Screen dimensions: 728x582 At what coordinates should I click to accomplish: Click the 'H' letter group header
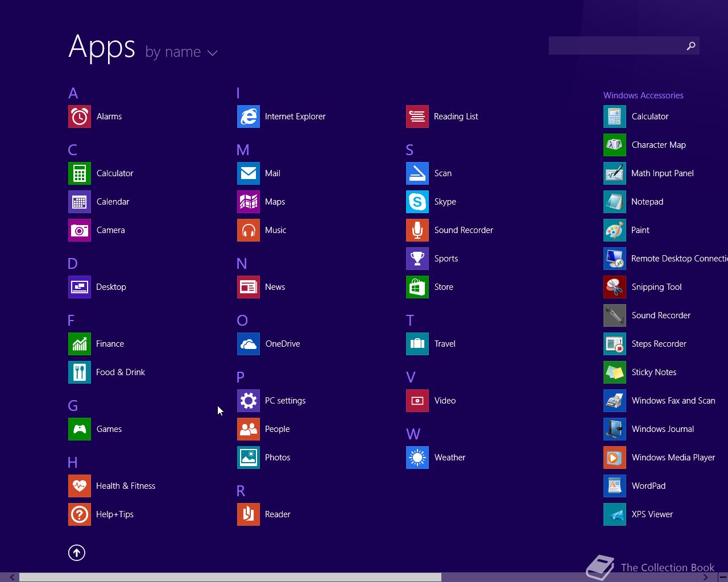coord(73,463)
